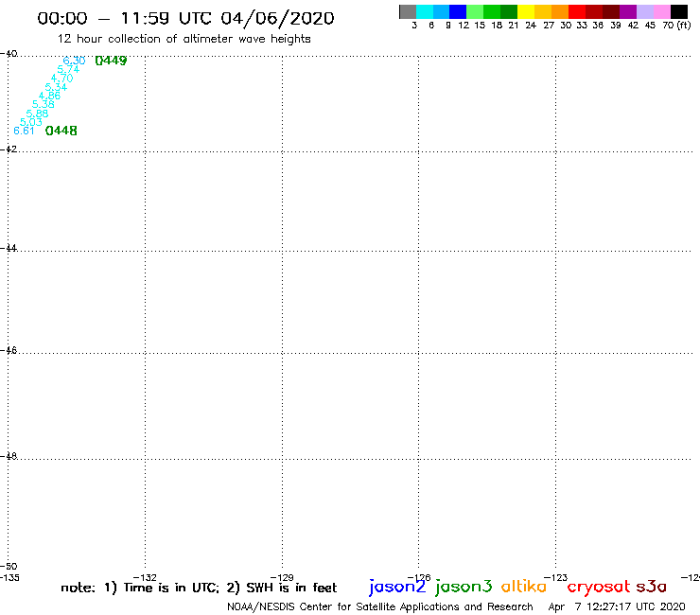The image size is (700, 615).
Task: Click the '12' legend scale label
Action: pyautogui.click(x=464, y=26)
